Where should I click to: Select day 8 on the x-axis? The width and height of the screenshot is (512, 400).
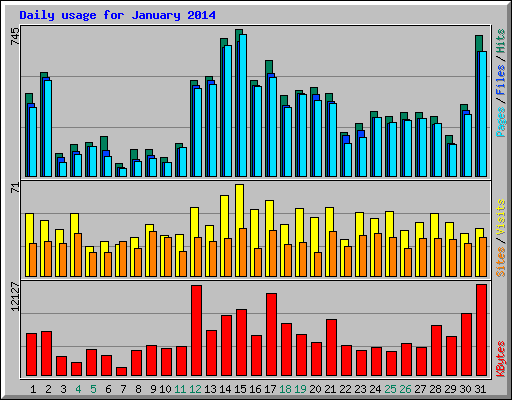click(138, 389)
